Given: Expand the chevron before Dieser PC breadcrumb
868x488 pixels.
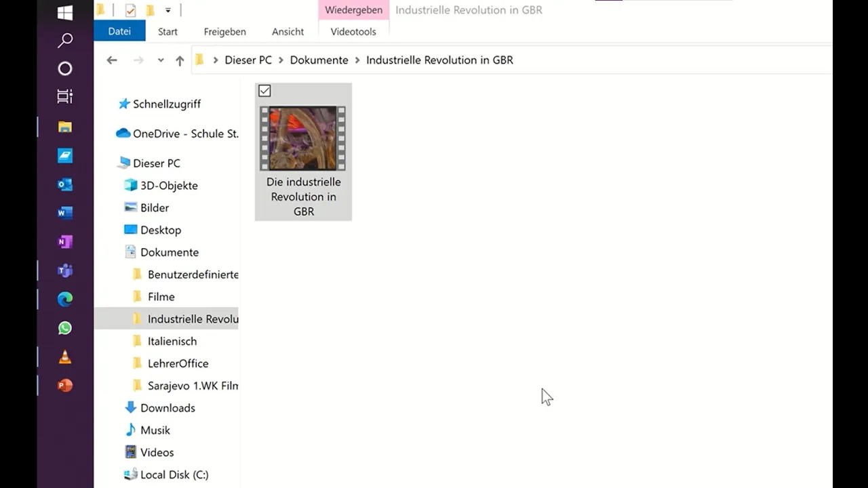Looking at the screenshot, I should (216, 60).
